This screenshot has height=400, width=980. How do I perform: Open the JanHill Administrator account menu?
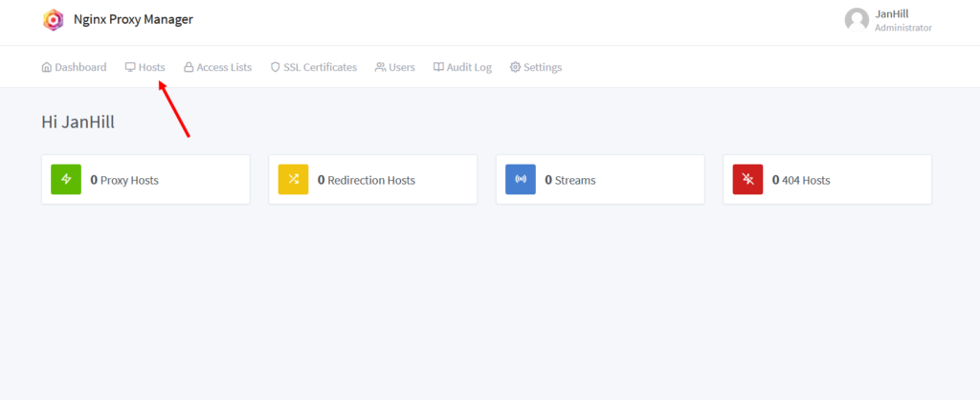point(888,20)
